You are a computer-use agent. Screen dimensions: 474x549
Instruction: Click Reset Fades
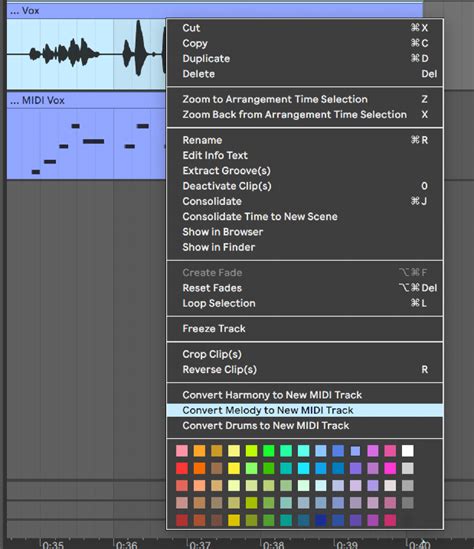[305, 288]
